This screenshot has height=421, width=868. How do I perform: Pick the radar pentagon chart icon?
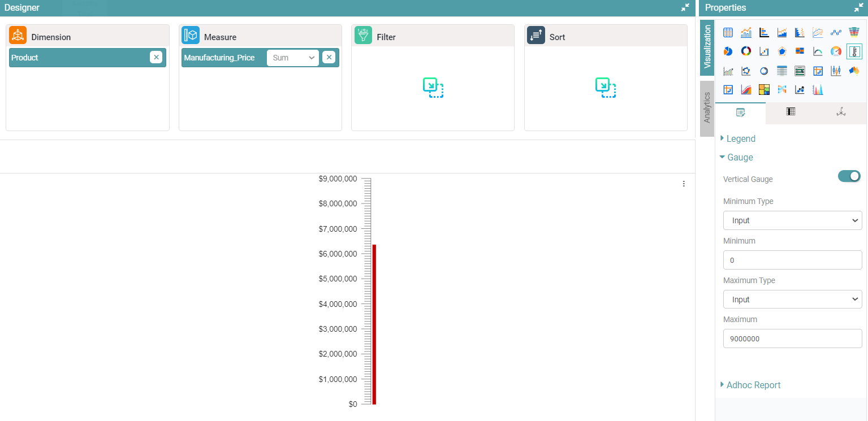coord(782,51)
